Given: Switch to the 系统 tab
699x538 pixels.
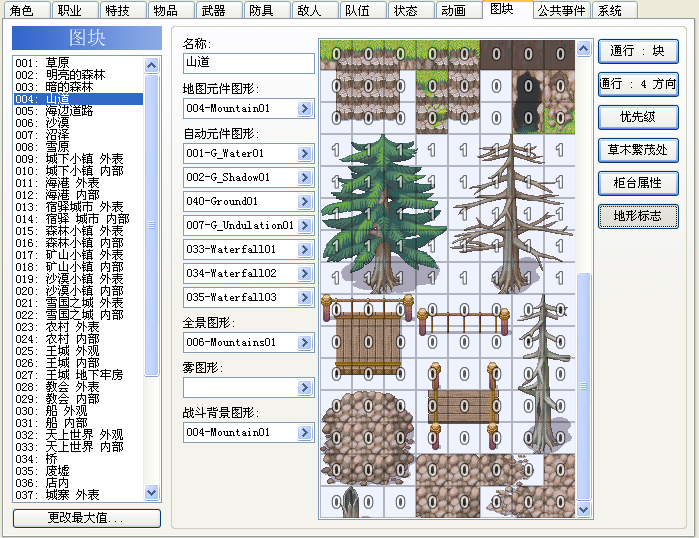Looking at the screenshot, I should click(x=615, y=10).
